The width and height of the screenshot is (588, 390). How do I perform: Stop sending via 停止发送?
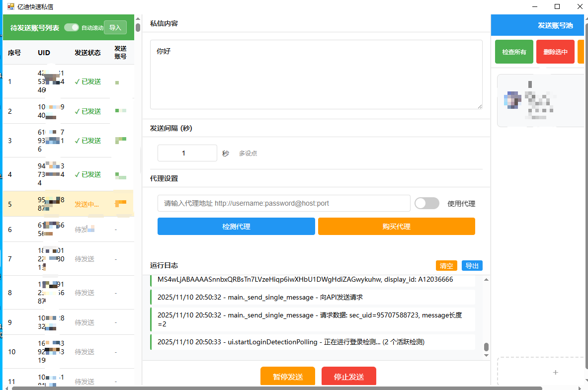(x=348, y=376)
